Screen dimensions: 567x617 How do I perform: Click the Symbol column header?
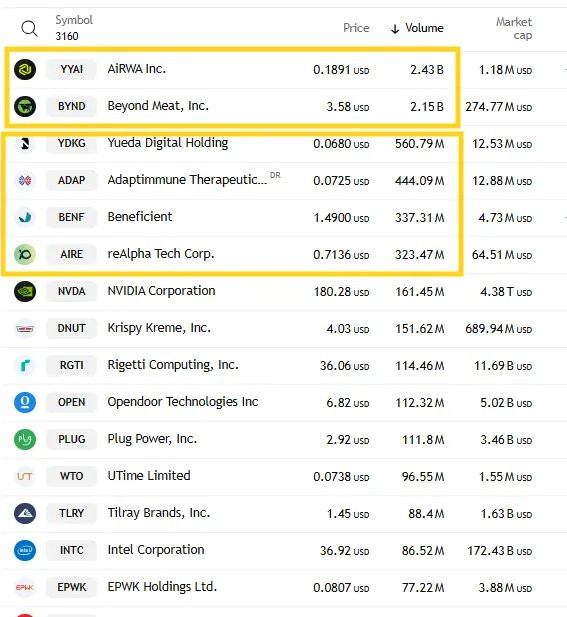pos(74,20)
